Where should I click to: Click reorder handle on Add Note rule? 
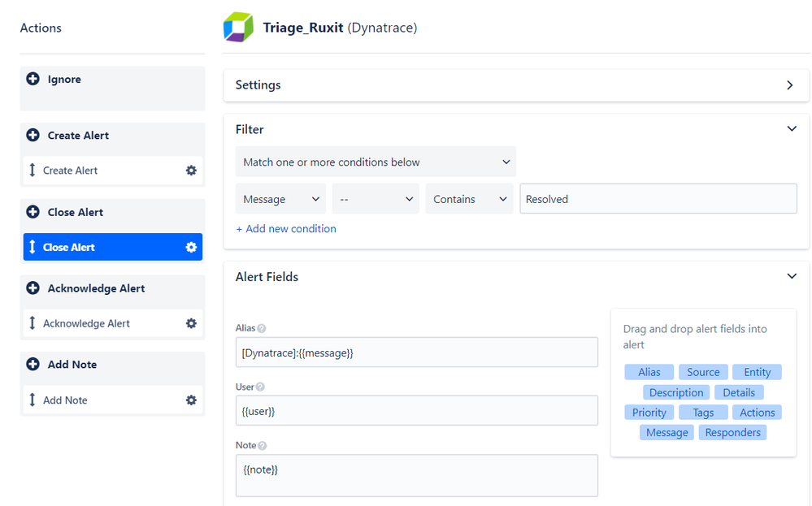click(33, 400)
